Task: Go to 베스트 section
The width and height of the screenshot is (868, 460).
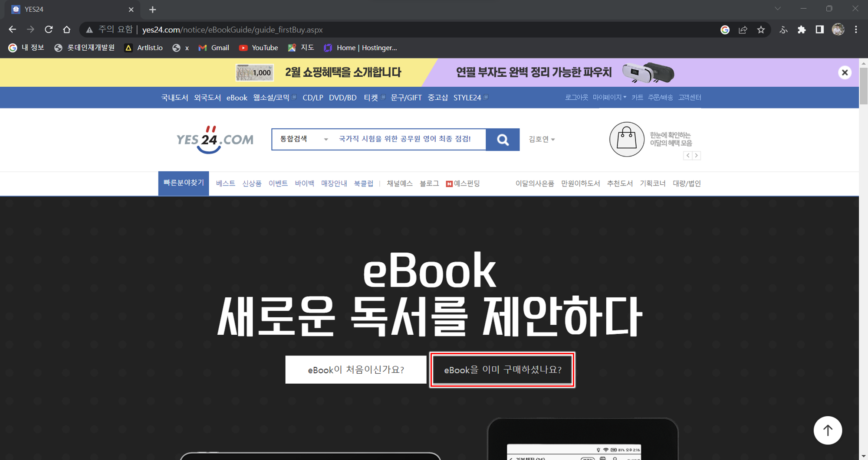Action: click(x=226, y=183)
